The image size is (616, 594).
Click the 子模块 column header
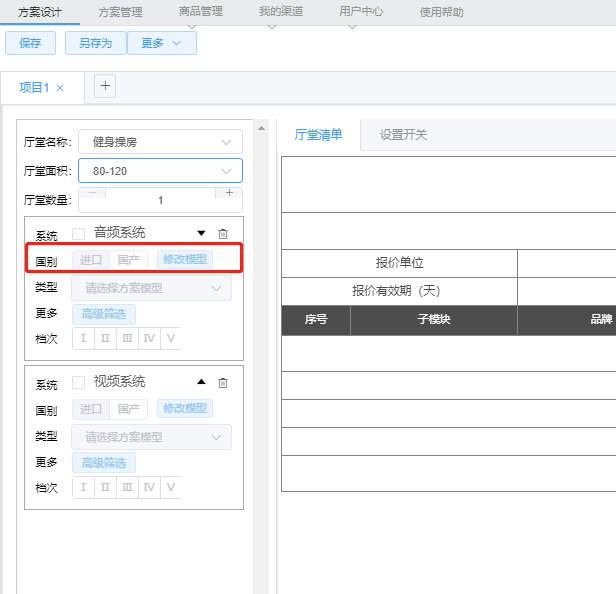click(434, 320)
